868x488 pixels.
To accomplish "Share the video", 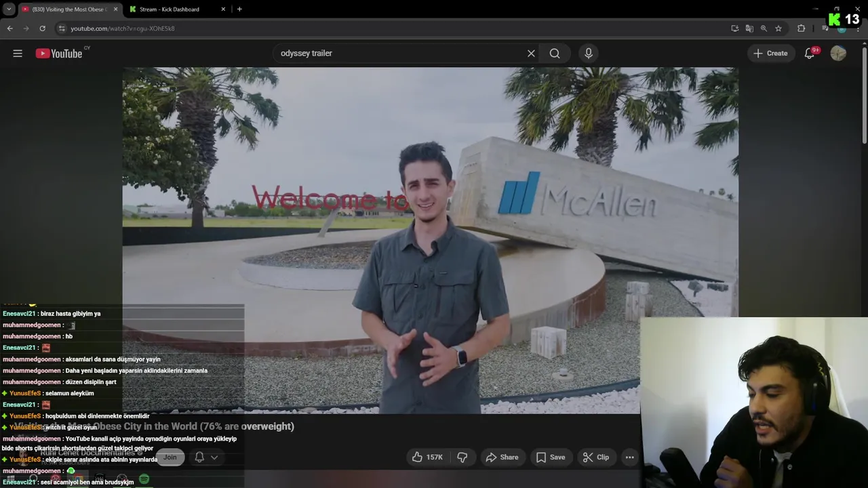I will (502, 457).
